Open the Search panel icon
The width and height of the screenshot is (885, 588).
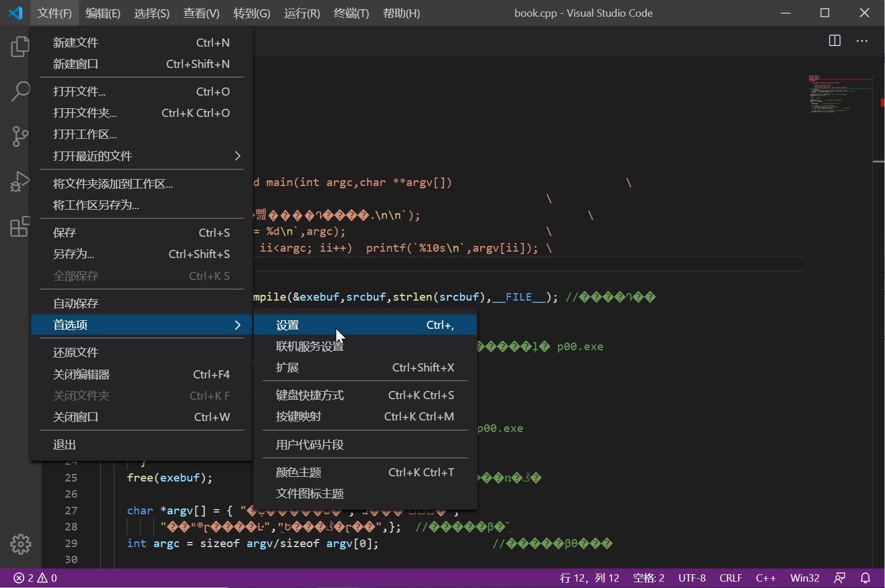pyautogui.click(x=20, y=91)
